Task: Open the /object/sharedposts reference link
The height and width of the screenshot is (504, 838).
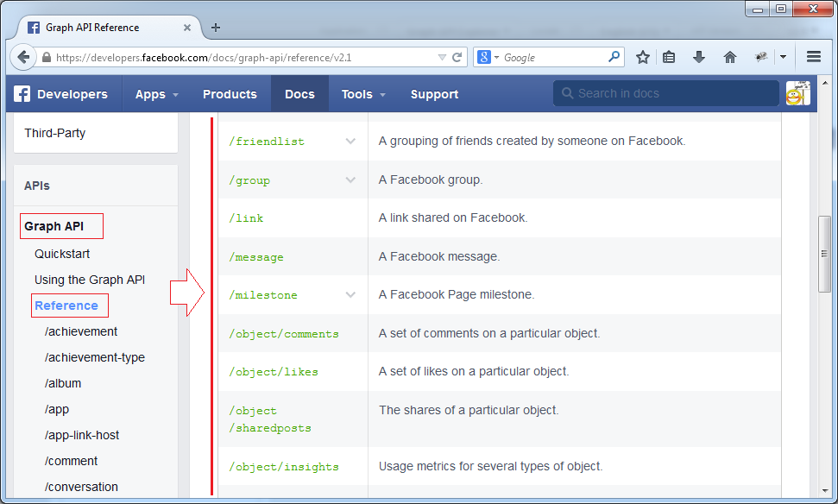Action: (270, 419)
